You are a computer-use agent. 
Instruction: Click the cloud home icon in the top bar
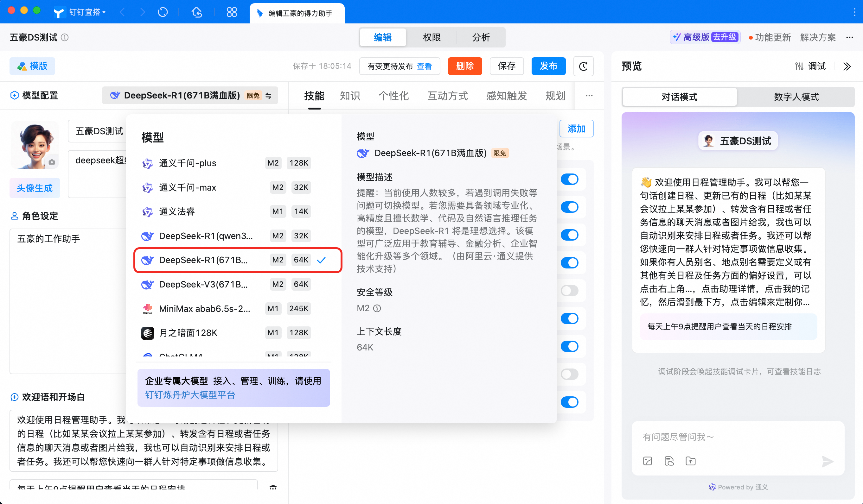click(x=197, y=13)
